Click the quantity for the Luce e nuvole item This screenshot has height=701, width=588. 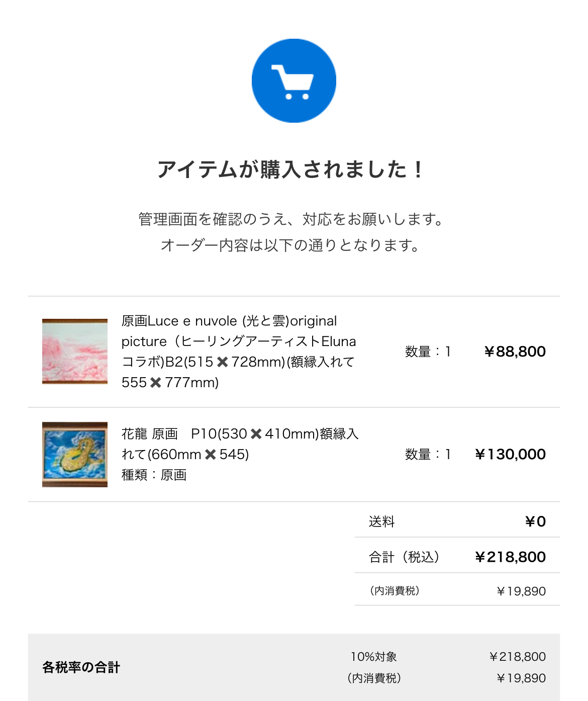[x=428, y=352]
